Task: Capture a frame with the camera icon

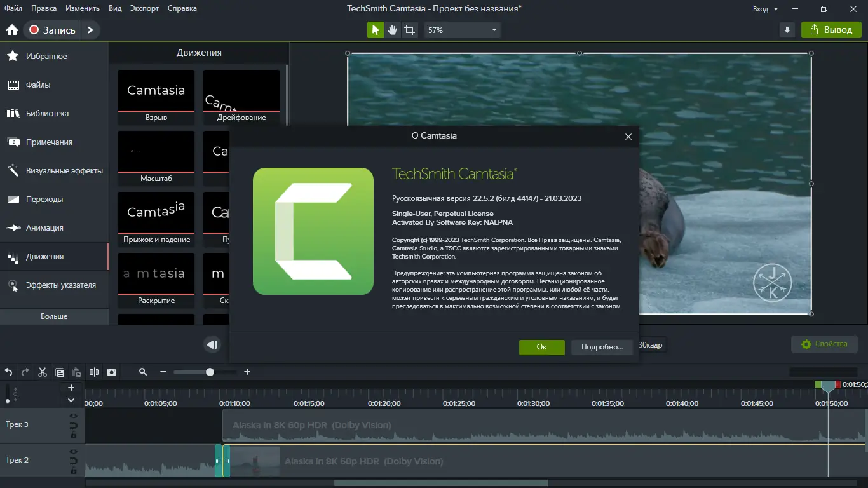Action: pos(111,372)
